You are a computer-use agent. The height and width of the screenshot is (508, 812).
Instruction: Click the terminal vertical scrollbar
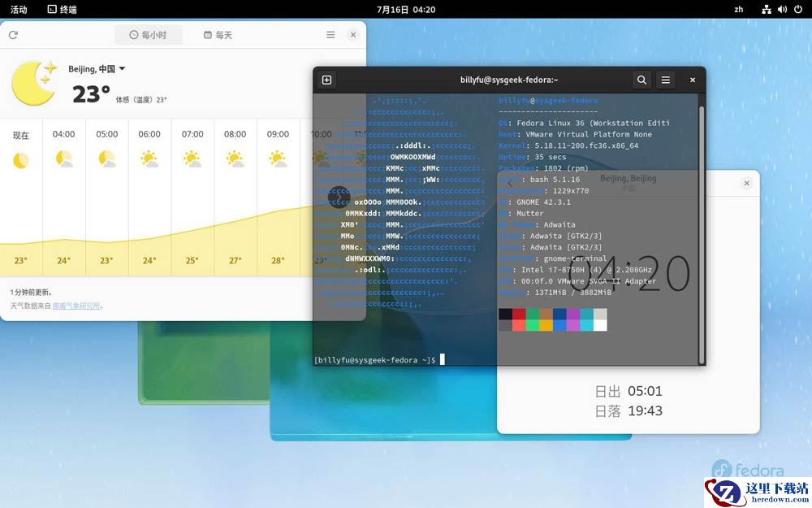click(702, 233)
